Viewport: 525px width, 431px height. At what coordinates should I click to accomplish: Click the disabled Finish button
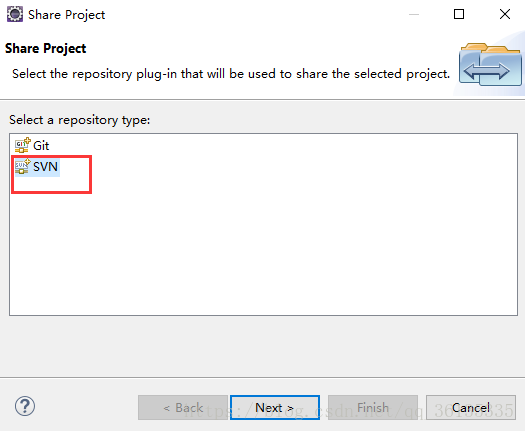pos(373,408)
